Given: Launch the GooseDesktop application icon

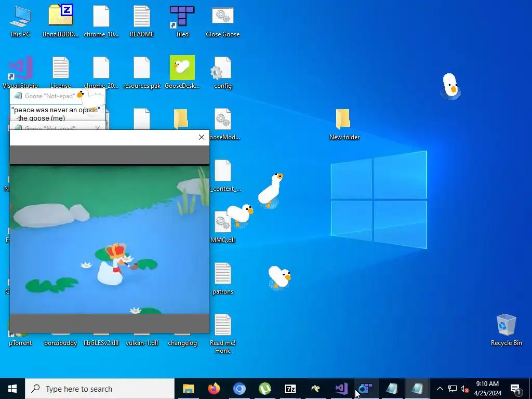Looking at the screenshot, I should pos(182,72).
